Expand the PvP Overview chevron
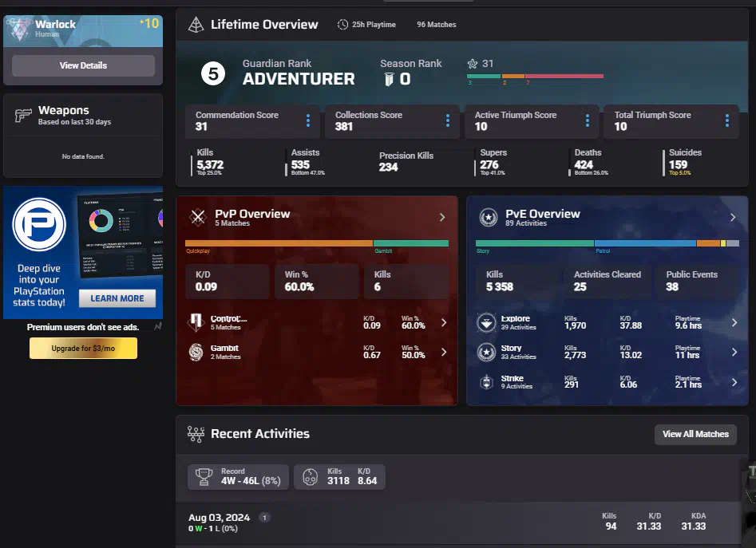The height and width of the screenshot is (548, 756). 442,217
